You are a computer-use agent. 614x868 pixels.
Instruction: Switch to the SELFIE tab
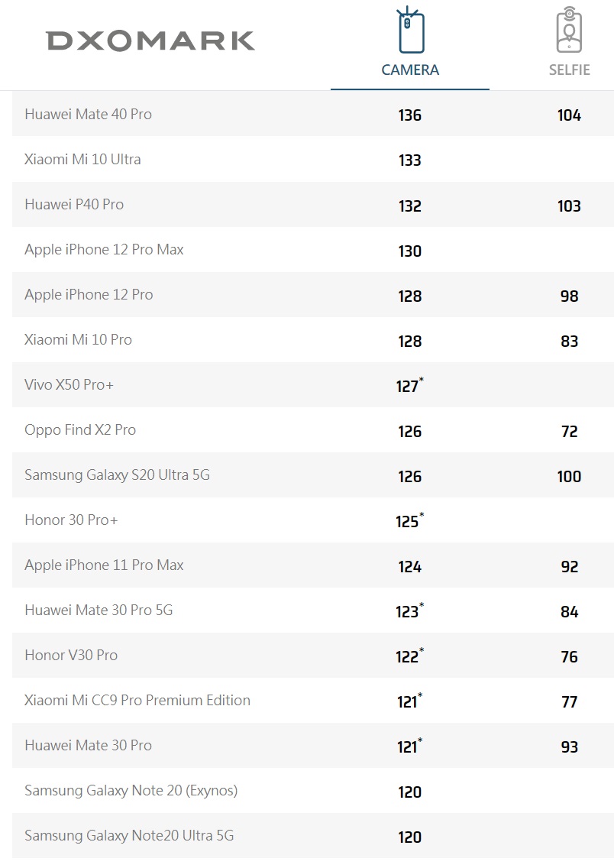point(569,70)
